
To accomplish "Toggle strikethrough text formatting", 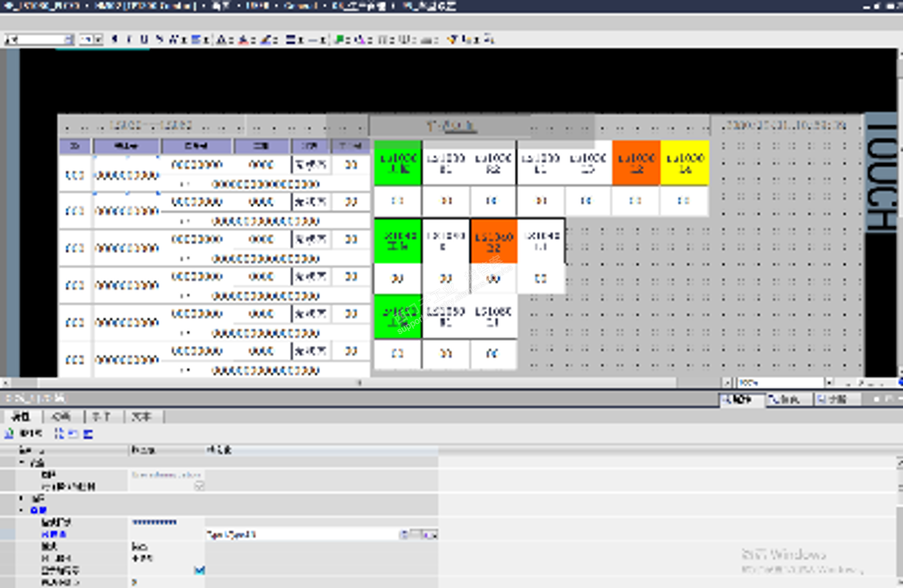I will pyautogui.click(x=160, y=39).
